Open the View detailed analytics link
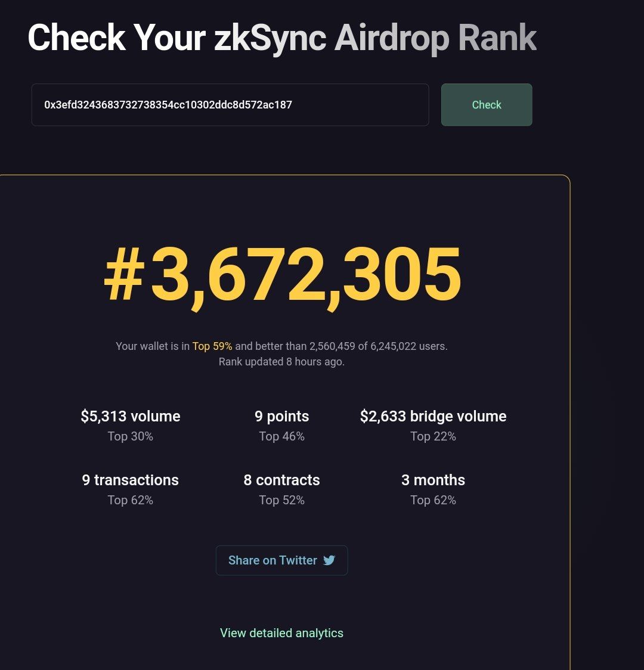Viewport: 644px width, 670px height. tap(281, 633)
